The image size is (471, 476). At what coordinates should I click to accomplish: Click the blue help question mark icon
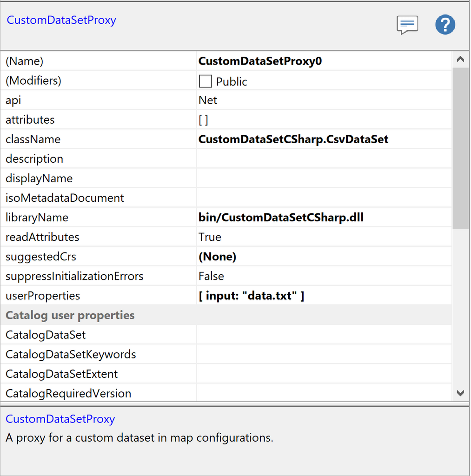pyautogui.click(x=445, y=25)
